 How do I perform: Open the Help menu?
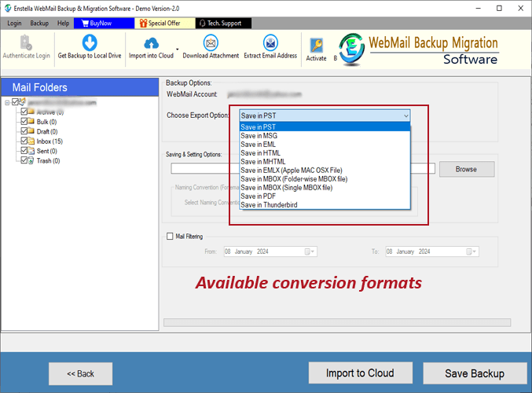click(63, 23)
